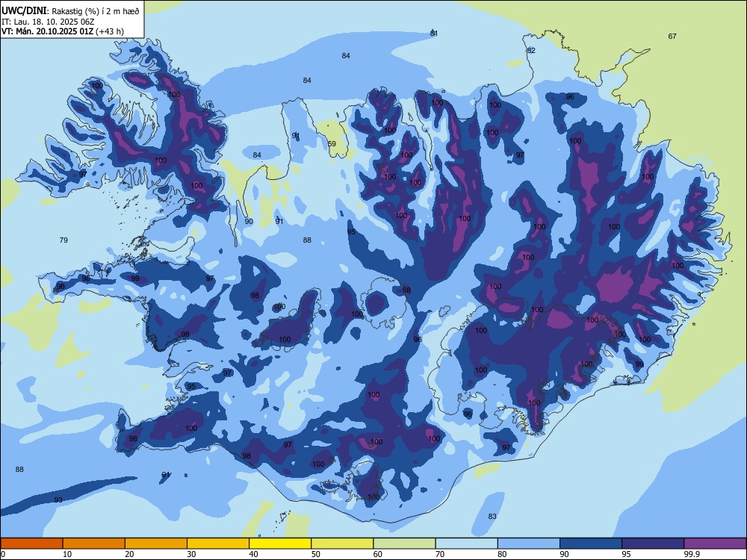
Task: Click the "83" humidity value on map
Action: coord(492,516)
